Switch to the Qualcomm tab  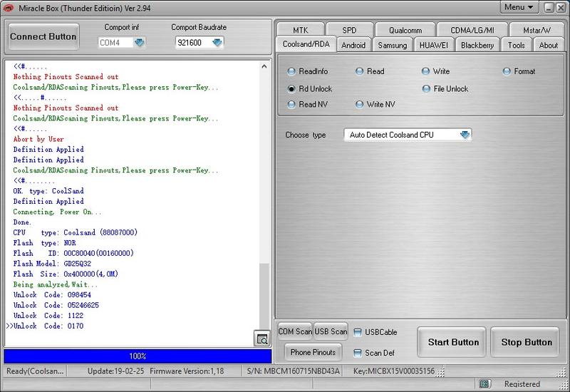(x=405, y=30)
